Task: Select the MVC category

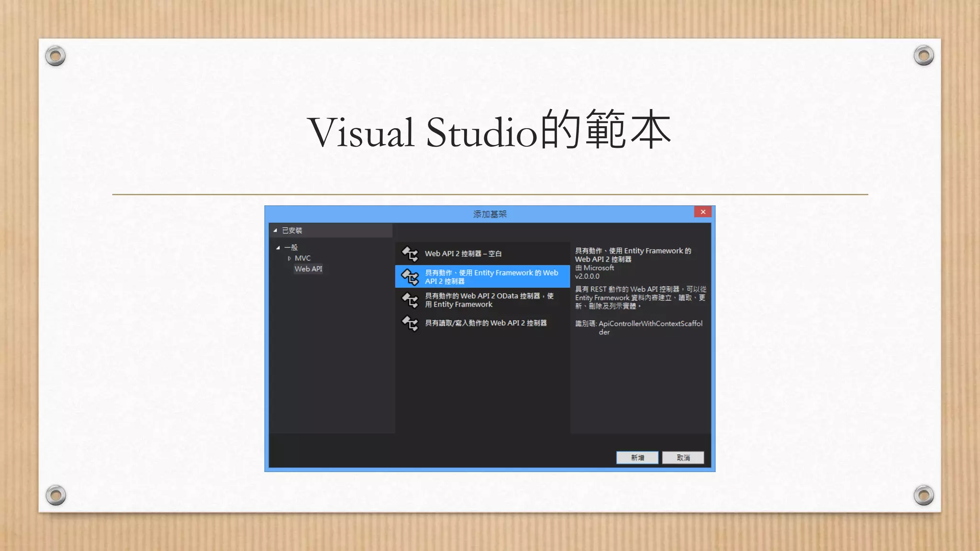Action: point(302,258)
